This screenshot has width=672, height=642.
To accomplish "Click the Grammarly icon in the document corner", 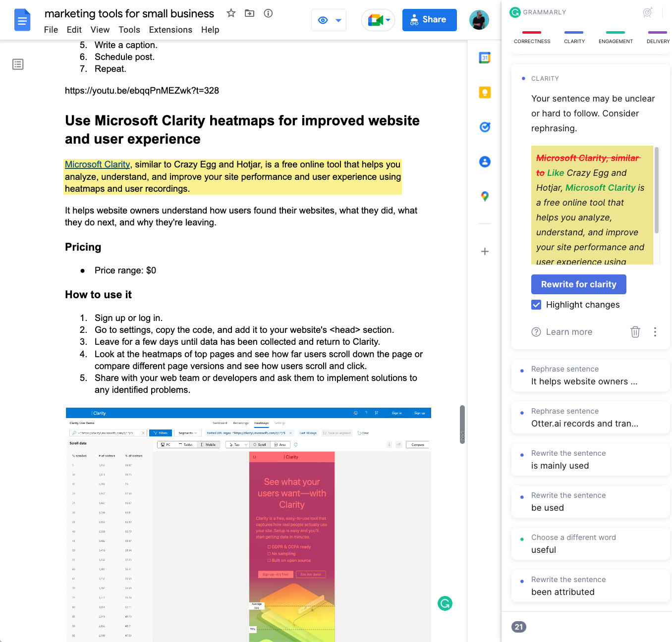I will click(x=445, y=603).
